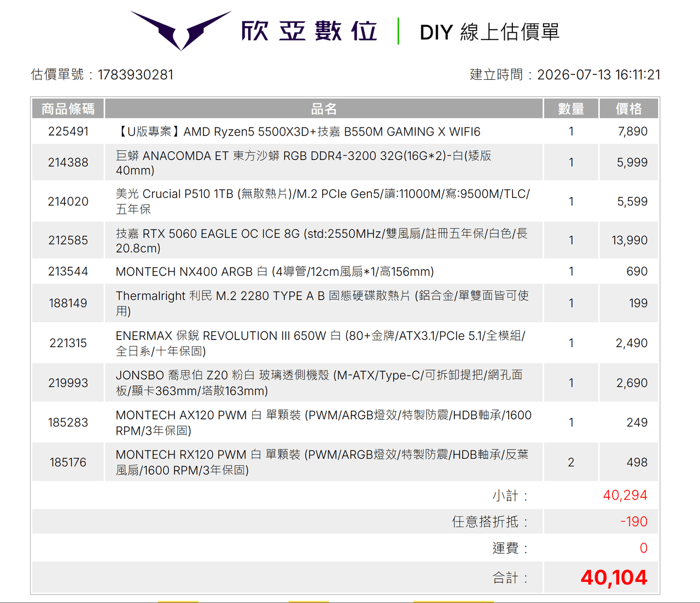
Task: Click the 商品條碼 column header
Action: coord(68,109)
